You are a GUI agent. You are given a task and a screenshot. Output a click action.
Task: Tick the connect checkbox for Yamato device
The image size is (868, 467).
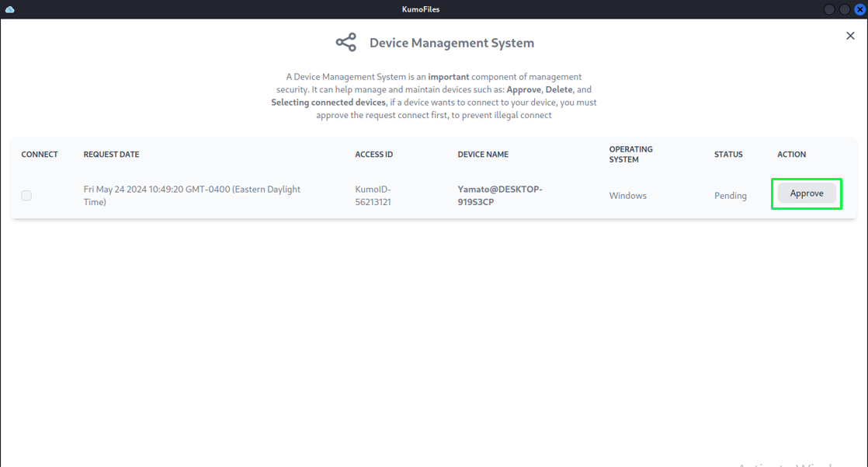26,196
